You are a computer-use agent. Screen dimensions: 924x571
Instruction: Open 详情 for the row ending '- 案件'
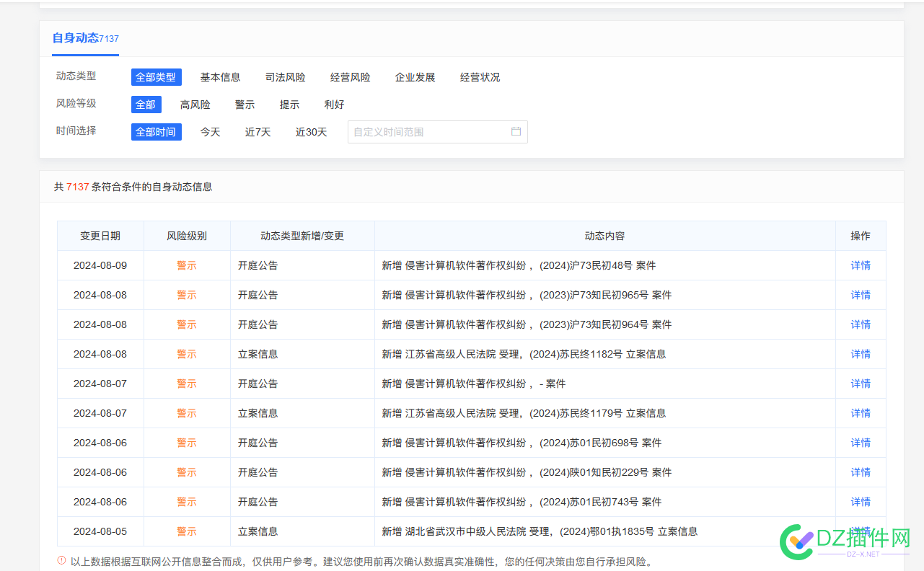coord(861,384)
